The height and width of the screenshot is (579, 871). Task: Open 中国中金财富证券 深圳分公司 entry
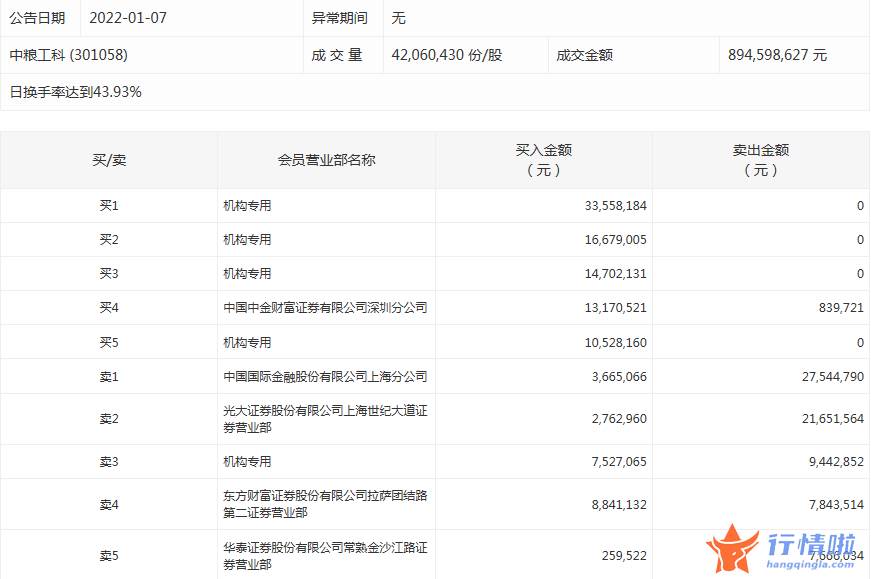point(325,308)
